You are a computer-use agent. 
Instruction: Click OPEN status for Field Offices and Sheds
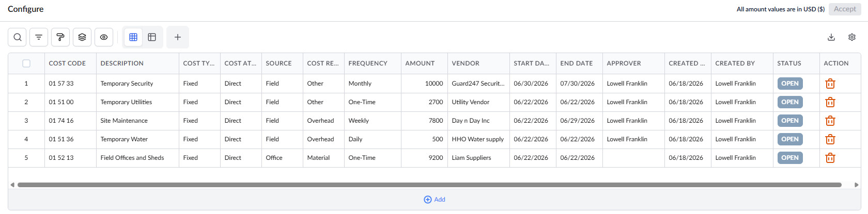[x=790, y=158]
